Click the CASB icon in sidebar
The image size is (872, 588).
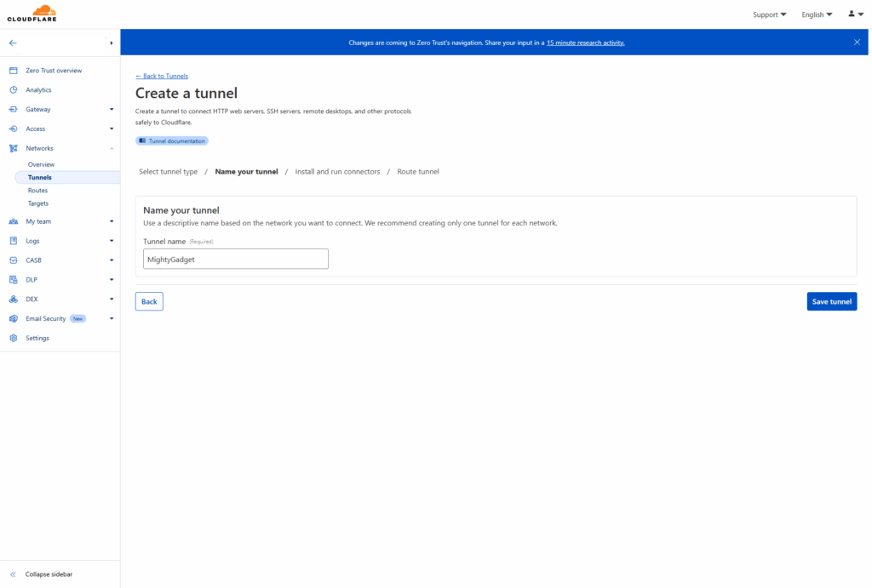[x=14, y=260]
